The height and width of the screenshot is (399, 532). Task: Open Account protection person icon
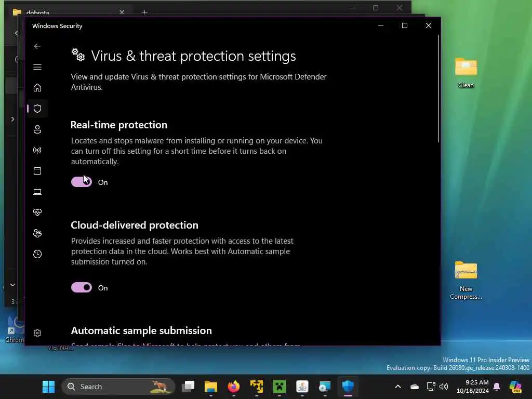point(37,129)
